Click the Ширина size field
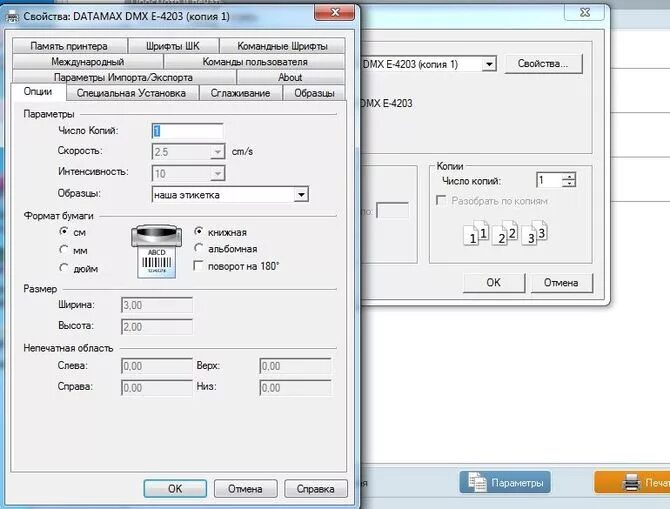670x509 pixels. click(x=157, y=305)
